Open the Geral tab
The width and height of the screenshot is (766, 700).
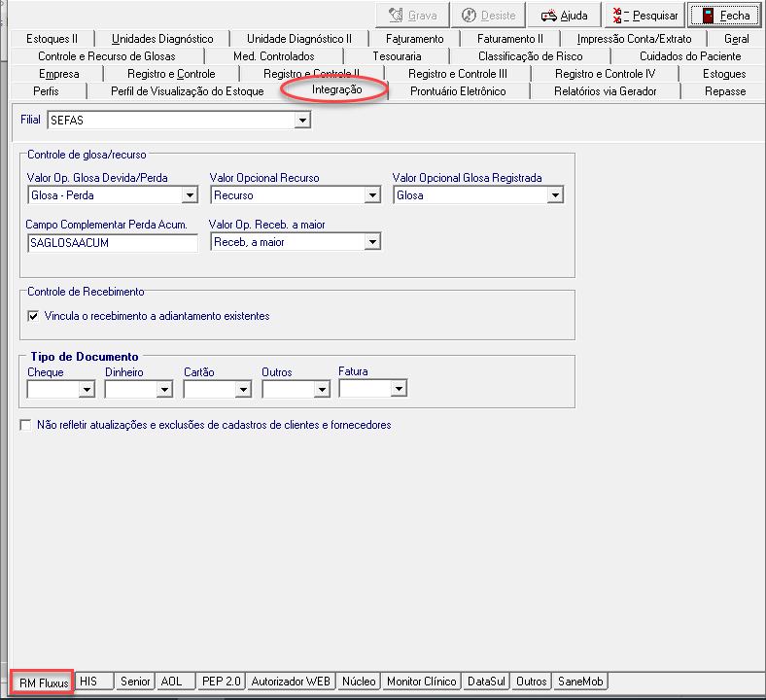pyautogui.click(x=736, y=39)
